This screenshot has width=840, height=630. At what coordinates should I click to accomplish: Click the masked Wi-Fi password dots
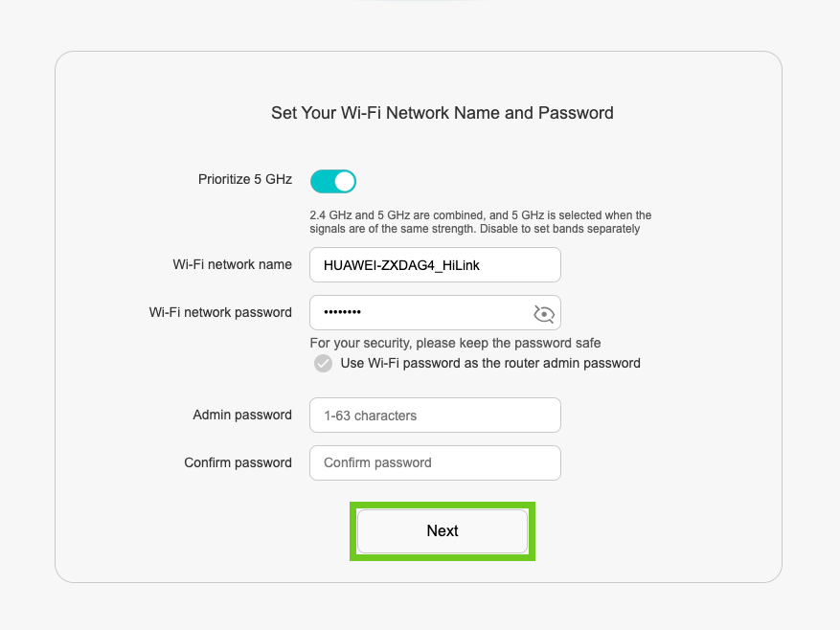343,313
